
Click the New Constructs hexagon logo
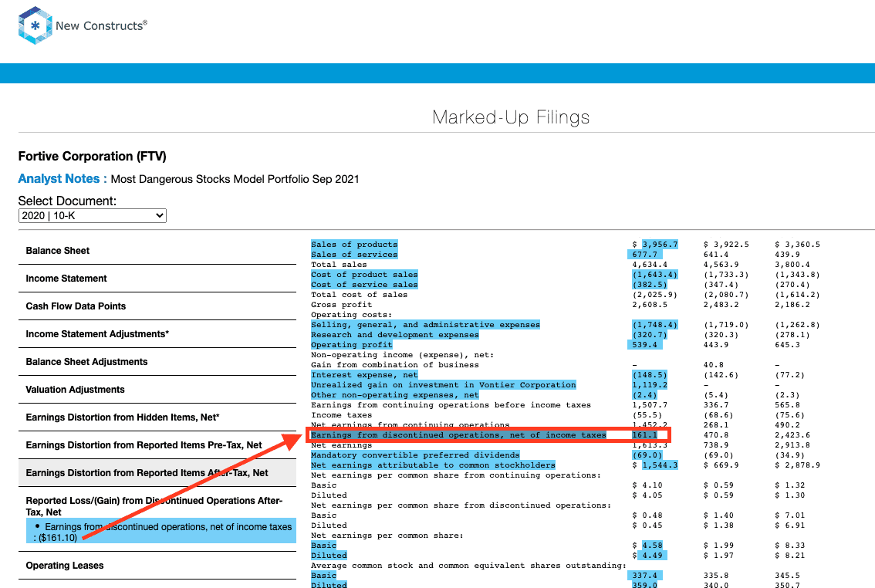(35, 25)
